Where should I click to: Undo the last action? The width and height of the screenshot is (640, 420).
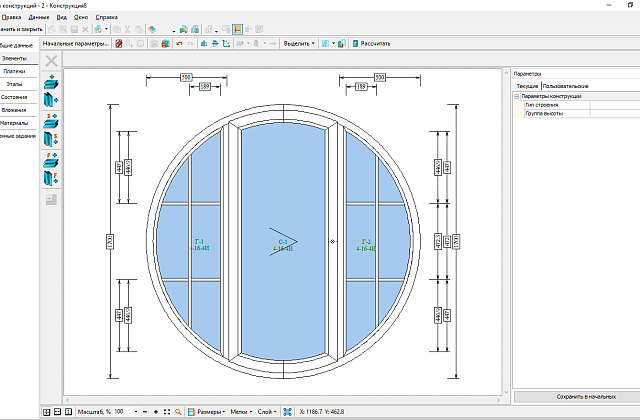pos(179,44)
